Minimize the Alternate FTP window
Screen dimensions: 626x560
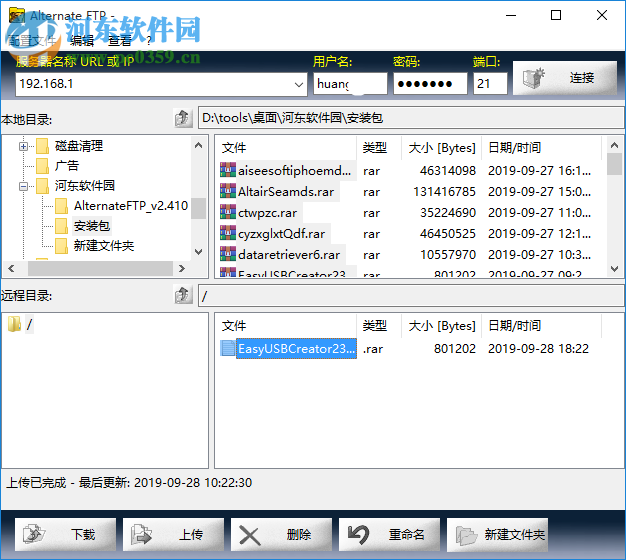pyautogui.click(x=511, y=16)
